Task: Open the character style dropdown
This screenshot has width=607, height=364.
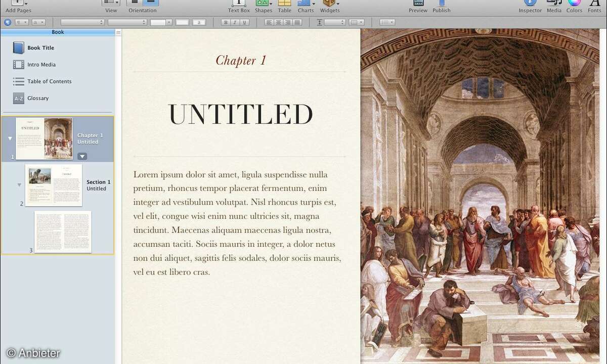Action: click(38, 22)
